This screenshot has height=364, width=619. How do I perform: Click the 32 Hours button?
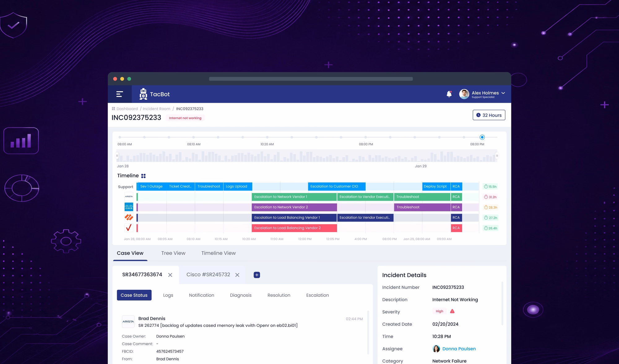pyautogui.click(x=489, y=115)
